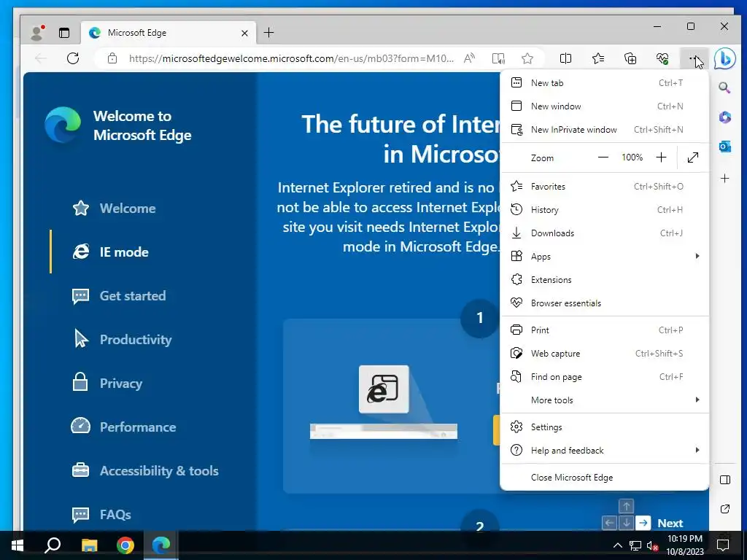Open the Outlook sidebar icon
The width and height of the screenshot is (747, 560).
[x=724, y=147]
